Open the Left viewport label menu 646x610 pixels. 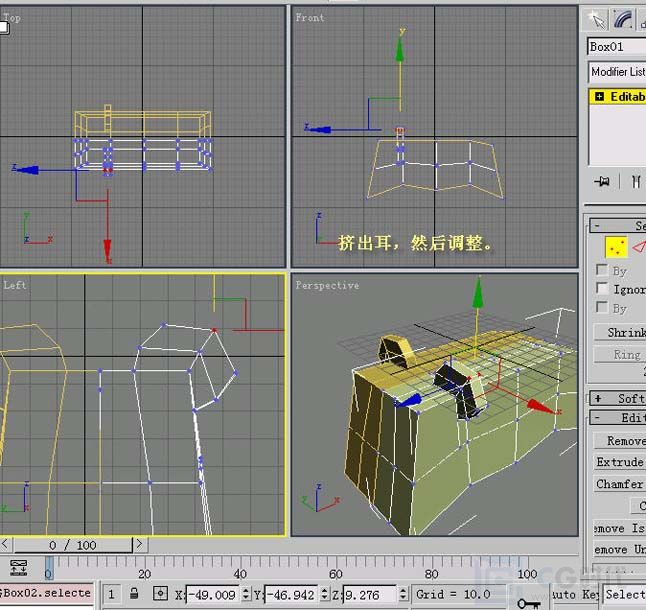(x=14, y=285)
